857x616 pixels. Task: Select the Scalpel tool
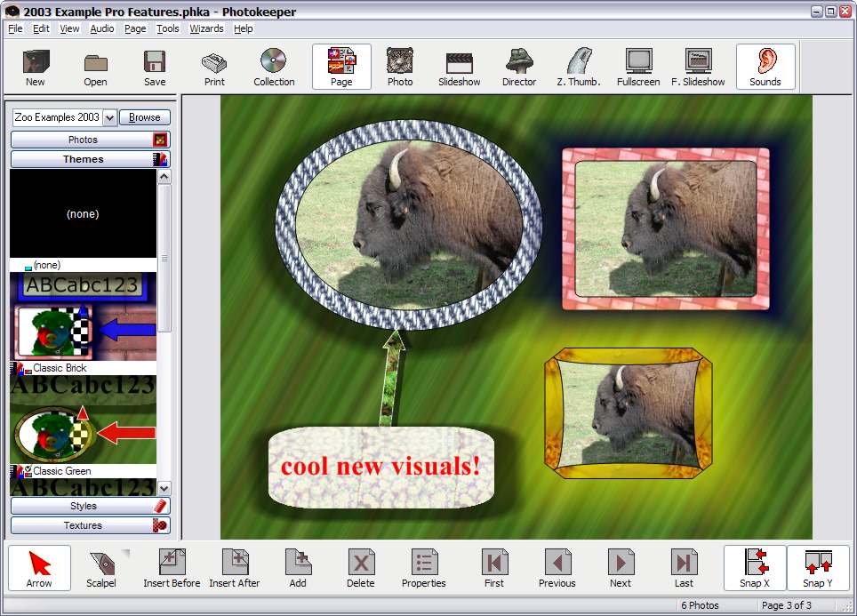101,569
